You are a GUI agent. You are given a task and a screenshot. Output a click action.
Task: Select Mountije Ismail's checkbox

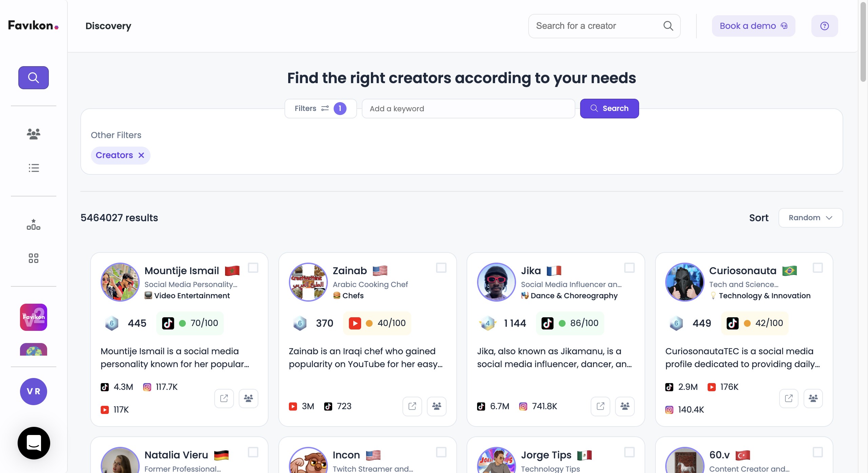253,268
